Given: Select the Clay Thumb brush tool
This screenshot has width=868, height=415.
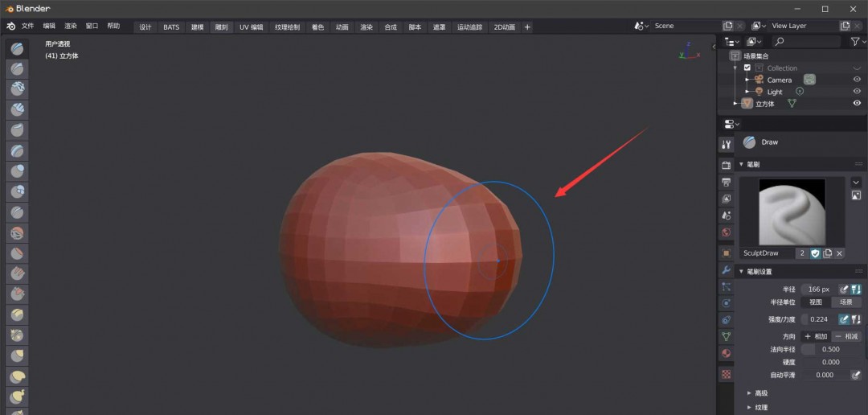Looking at the screenshot, I should [x=17, y=129].
